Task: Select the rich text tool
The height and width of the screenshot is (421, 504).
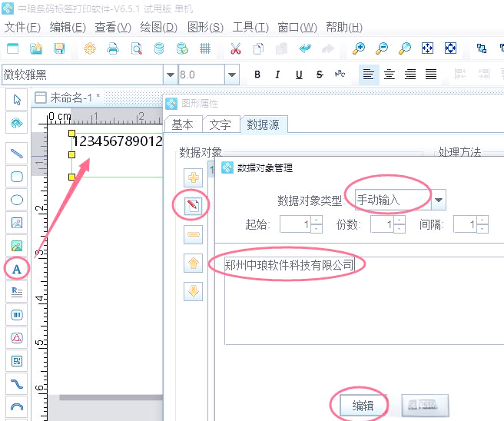Action: click(17, 292)
